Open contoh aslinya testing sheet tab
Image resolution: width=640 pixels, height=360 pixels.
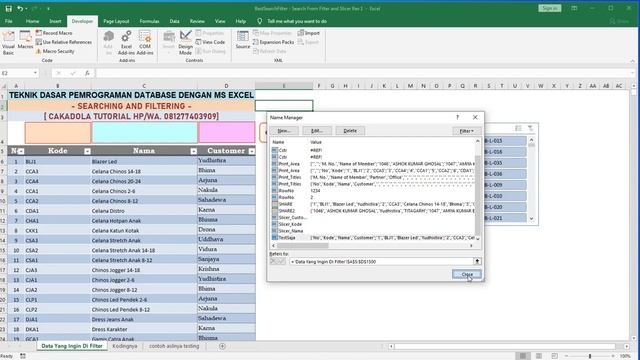tap(174, 346)
